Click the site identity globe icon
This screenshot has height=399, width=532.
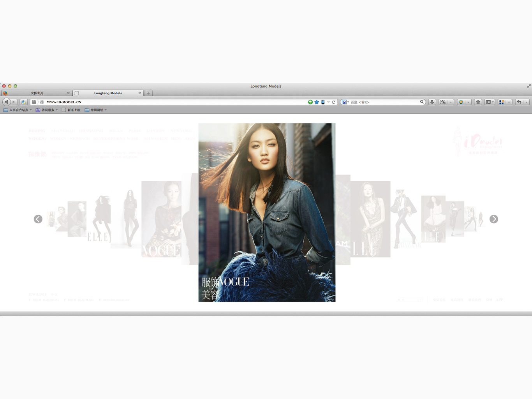point(42,102)
